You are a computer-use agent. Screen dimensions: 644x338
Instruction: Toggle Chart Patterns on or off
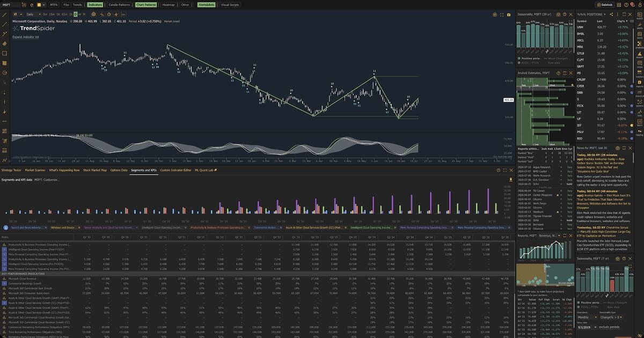pyautogui.click(x=146, y=4)
